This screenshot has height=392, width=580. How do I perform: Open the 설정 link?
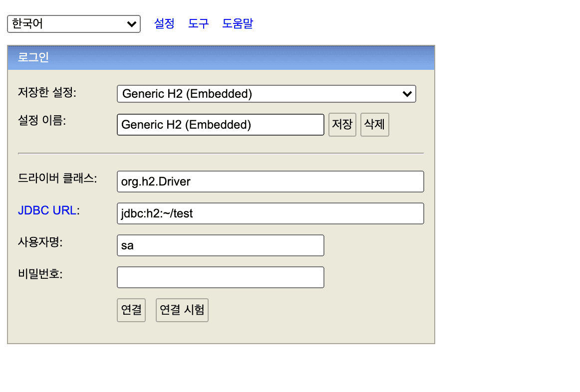164,23
